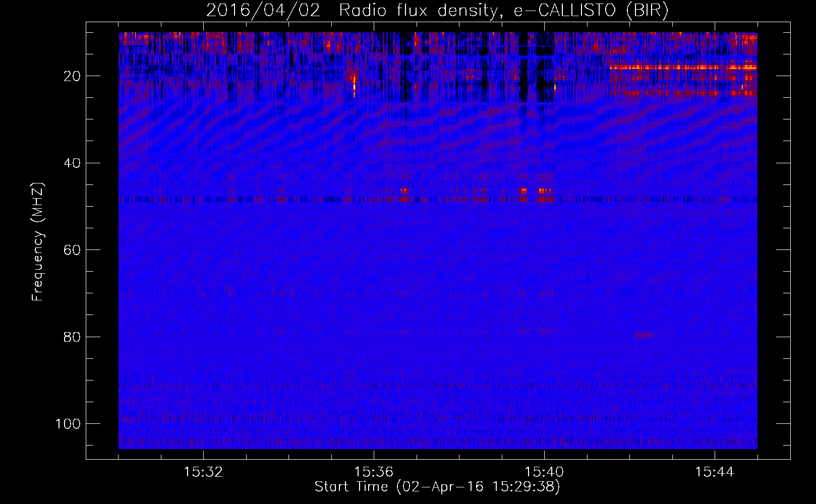816x504 pixels.
Task: Click the "20" frequency tick label
Action: pos(72,76)
